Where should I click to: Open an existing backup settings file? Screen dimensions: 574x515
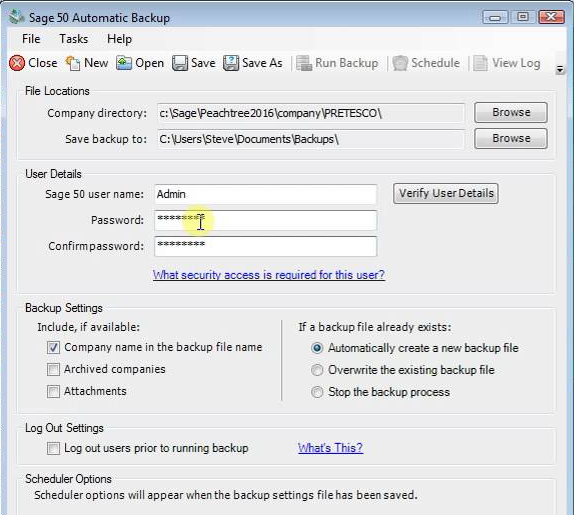(139, 63)
